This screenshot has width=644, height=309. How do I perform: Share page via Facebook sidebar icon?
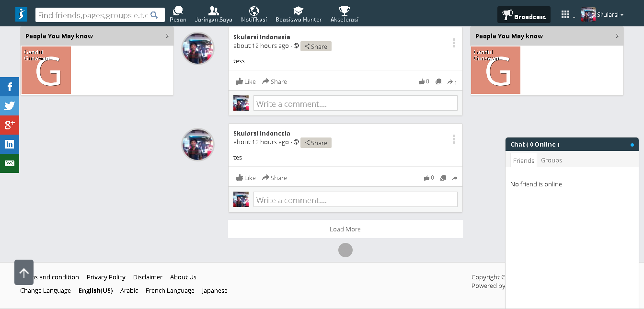coord(10,87)
